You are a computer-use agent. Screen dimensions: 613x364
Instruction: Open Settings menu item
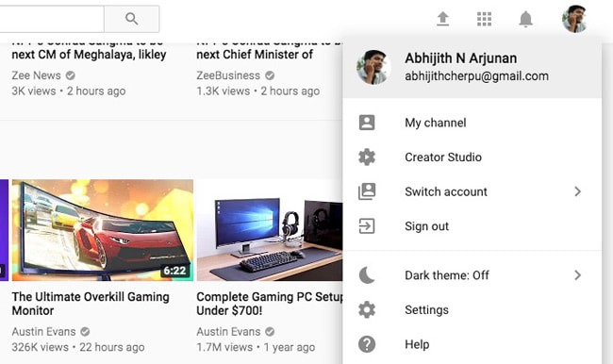tap(472, 309)
